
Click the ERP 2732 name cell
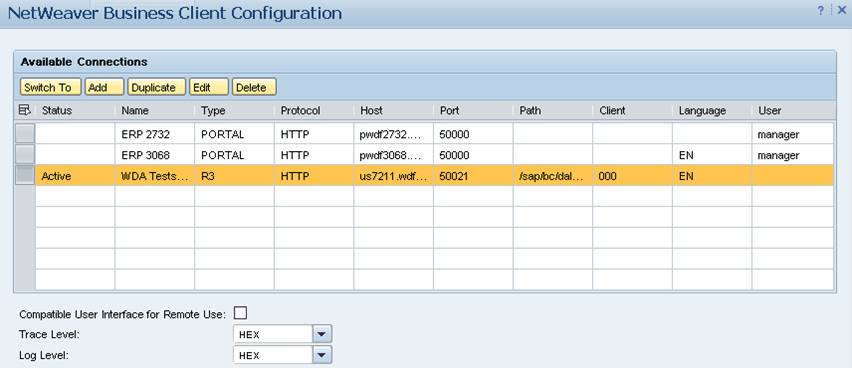pyautogui.click(x=155, y=134)
